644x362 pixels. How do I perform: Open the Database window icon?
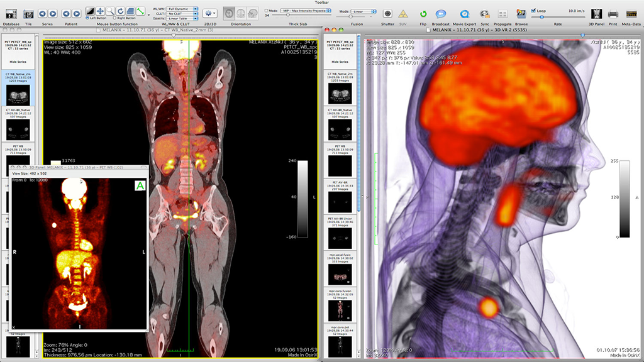[10, 14]
